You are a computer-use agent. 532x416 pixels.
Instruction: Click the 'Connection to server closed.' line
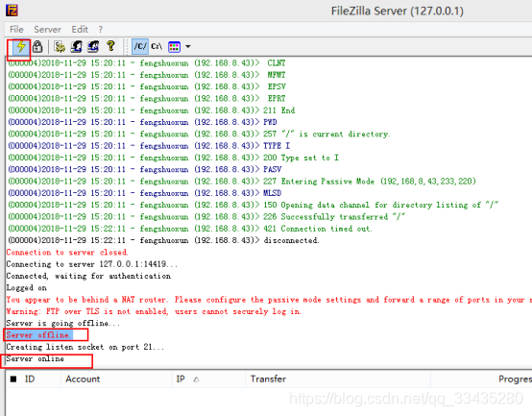coord(67,253)
